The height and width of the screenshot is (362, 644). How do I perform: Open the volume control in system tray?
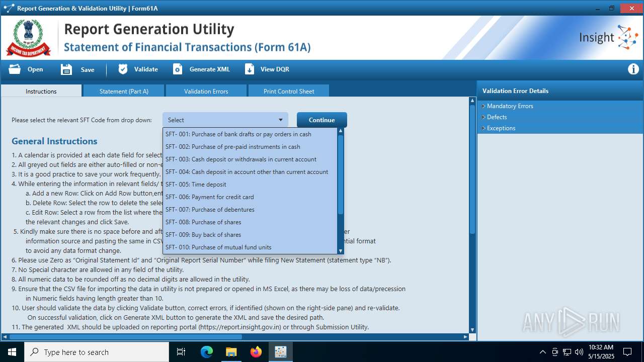pyautogui.click(x=579, y=352)
